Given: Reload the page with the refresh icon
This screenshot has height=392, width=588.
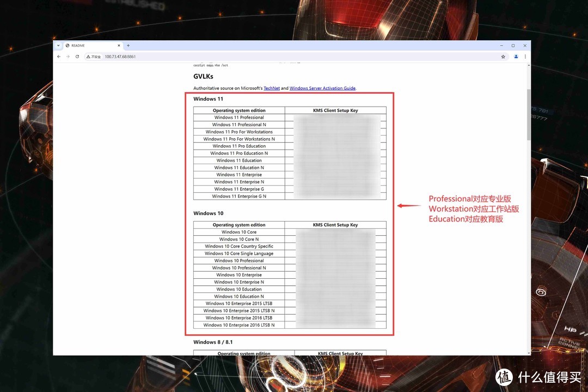Looking at the screenshot, I should click(77, 57).
